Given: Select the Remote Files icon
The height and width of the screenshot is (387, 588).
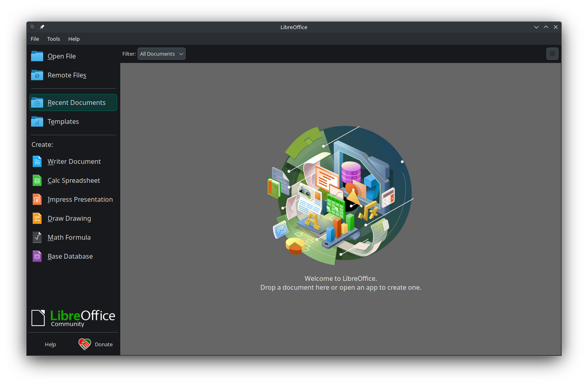Looking at the screenshot, I should click(37, 75).
